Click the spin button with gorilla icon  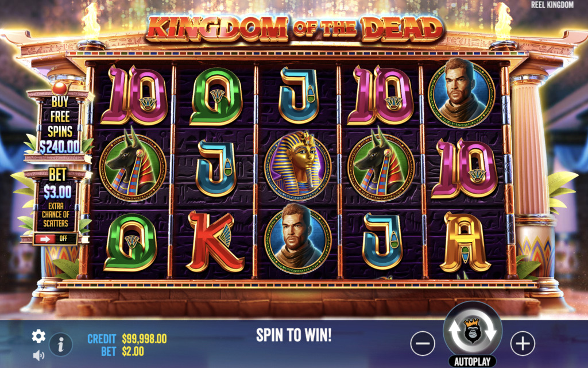pyautogui.click(x=473, y=331)
